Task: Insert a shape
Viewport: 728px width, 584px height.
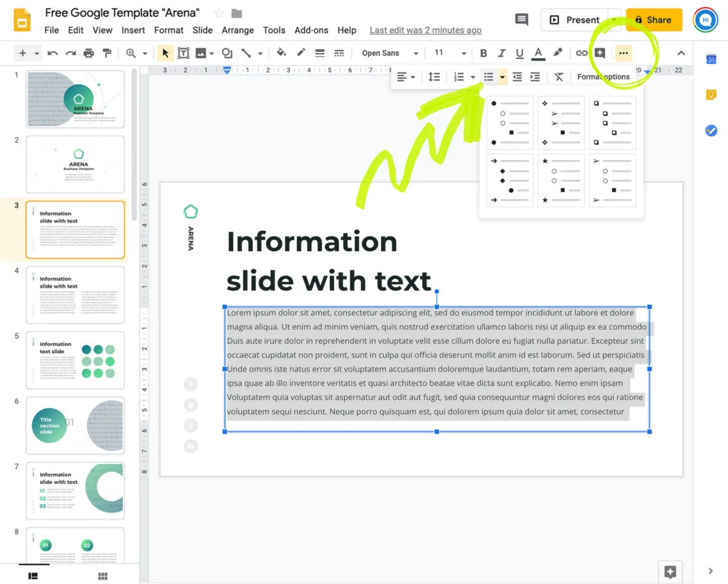Action: (227, 53)
